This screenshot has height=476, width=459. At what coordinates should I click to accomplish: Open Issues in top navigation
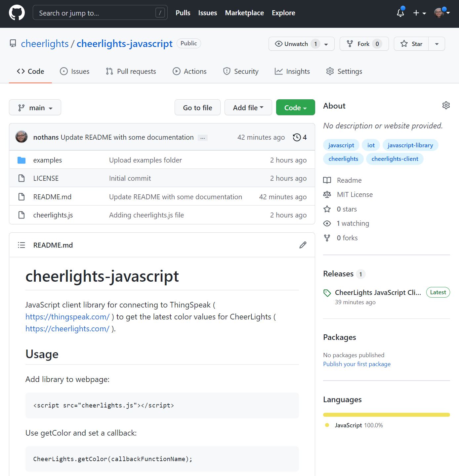click(208, 13)
